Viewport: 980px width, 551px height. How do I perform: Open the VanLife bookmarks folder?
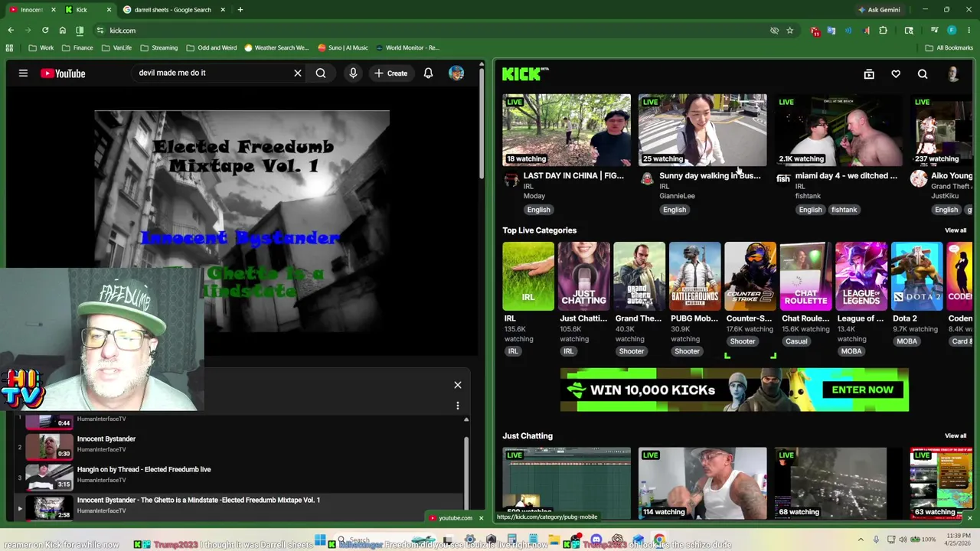click(x=116, y=47)
